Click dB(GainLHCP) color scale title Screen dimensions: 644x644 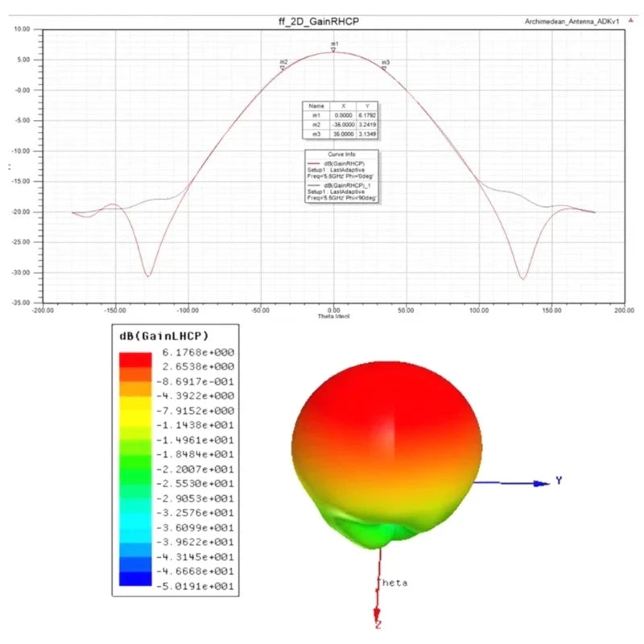pyautogui.click(x=164, y=336)
